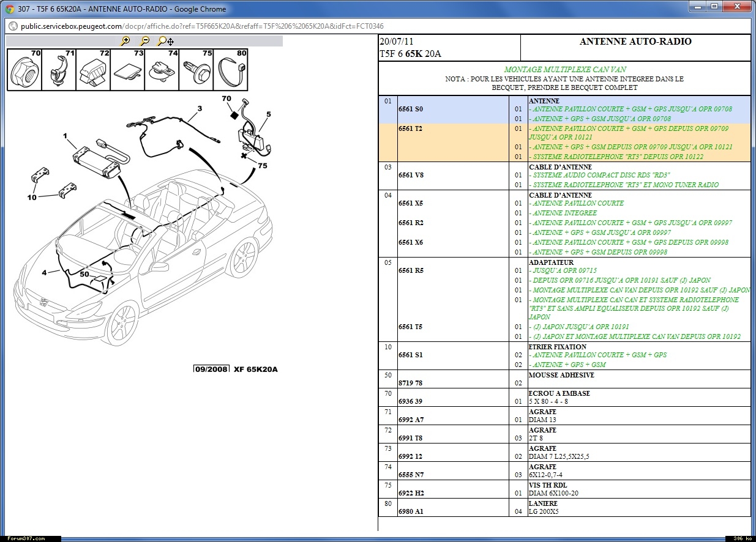Screen dimensions: 756x542
Task: Click the magnifier with move arrows icon
Action: (165, 41)
